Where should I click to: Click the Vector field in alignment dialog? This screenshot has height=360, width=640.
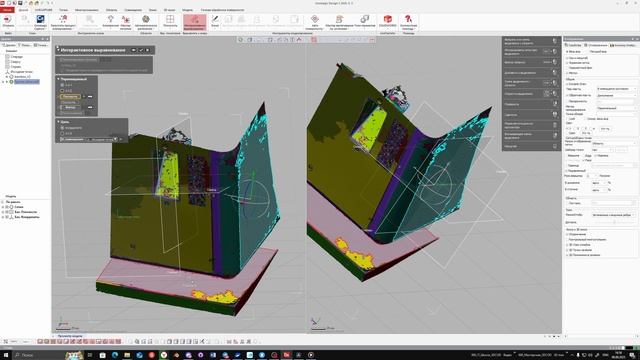pyautogui.click(x=70, y=107)
